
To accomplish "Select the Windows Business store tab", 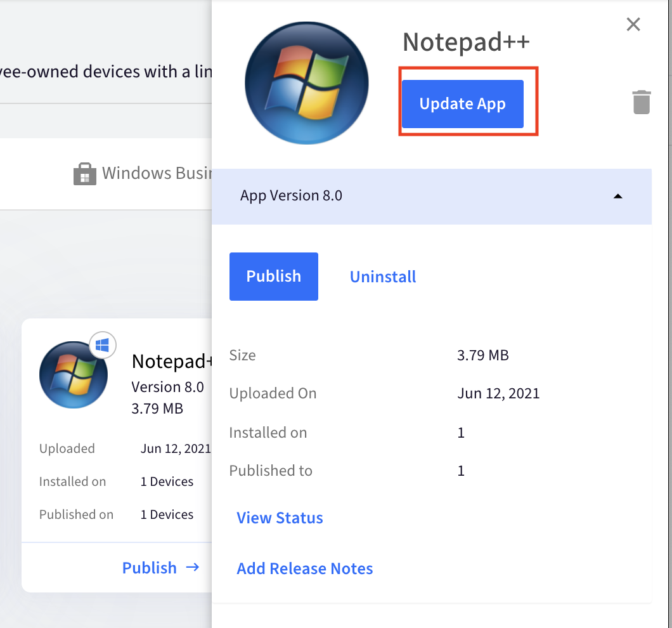I will (143, 173).
